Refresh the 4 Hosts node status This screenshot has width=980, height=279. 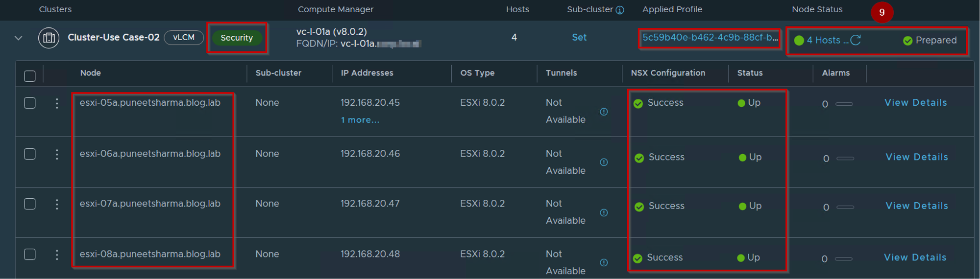pos(856,40)
